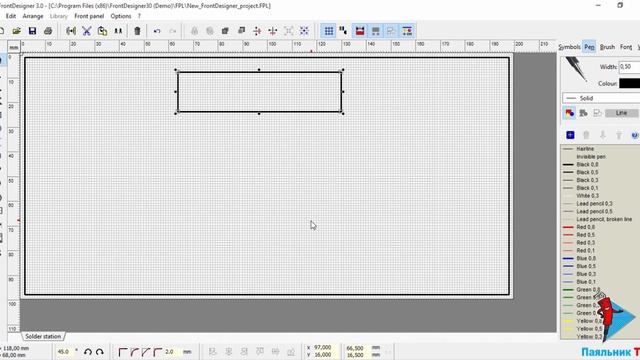Open the Front panel menu
The height and width of the screenshot is (360, 640).
(89, 16)
